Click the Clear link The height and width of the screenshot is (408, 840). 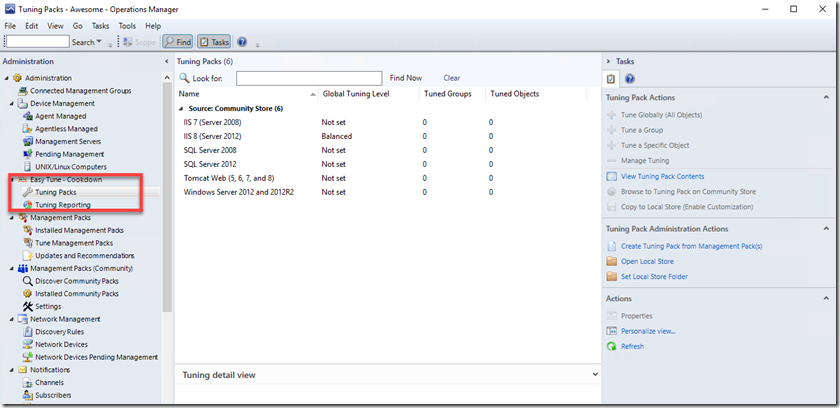[x=452, y=78]
